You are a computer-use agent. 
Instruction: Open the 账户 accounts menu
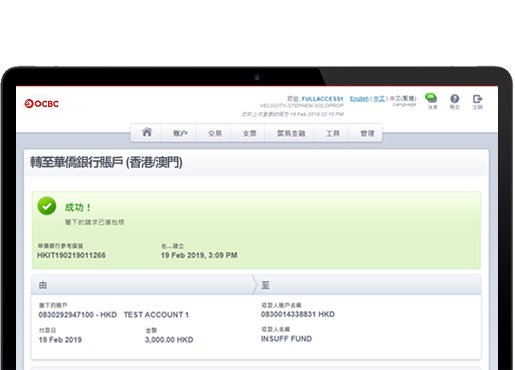pos(180,133)
